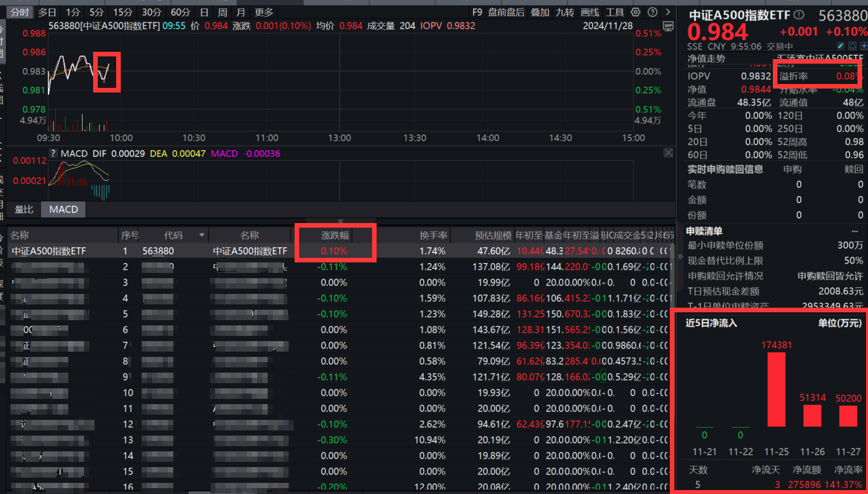Collapse chart panel using double chevron

click(x=340, y=221)
